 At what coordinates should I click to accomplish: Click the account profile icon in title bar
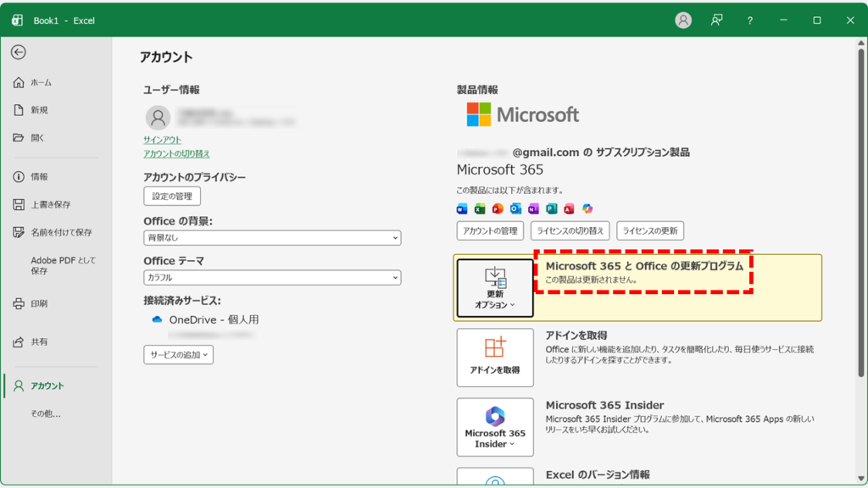[683, 20]
